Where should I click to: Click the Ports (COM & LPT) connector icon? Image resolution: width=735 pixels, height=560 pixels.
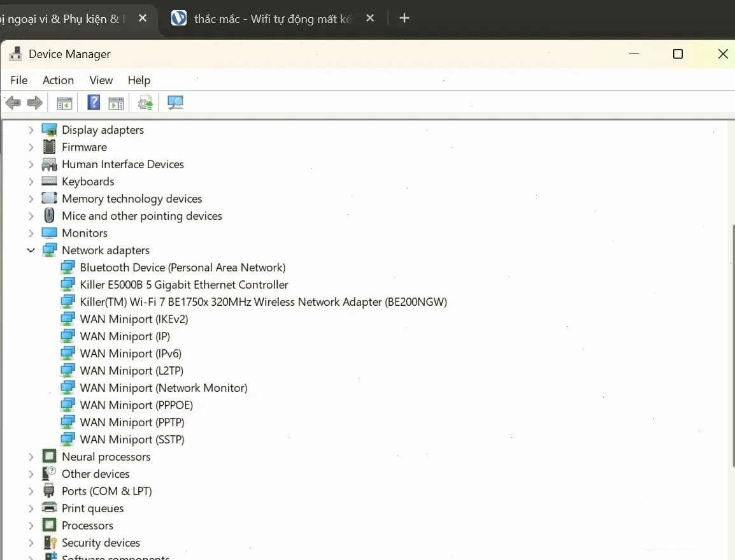coord(49,491)
